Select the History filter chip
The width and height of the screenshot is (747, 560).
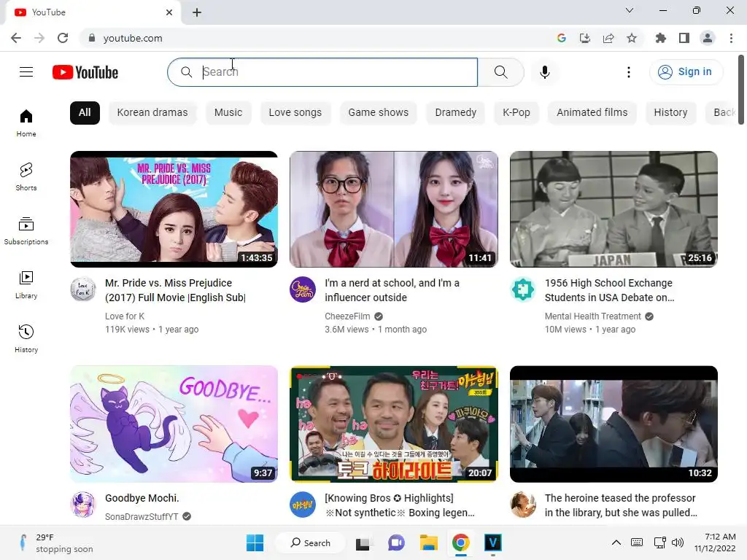click(x=670, y=113)
